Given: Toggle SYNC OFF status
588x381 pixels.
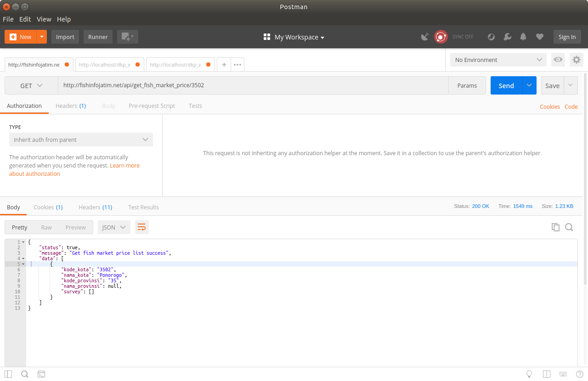Looking at the screenshot, I should click(x=463, y=37).
